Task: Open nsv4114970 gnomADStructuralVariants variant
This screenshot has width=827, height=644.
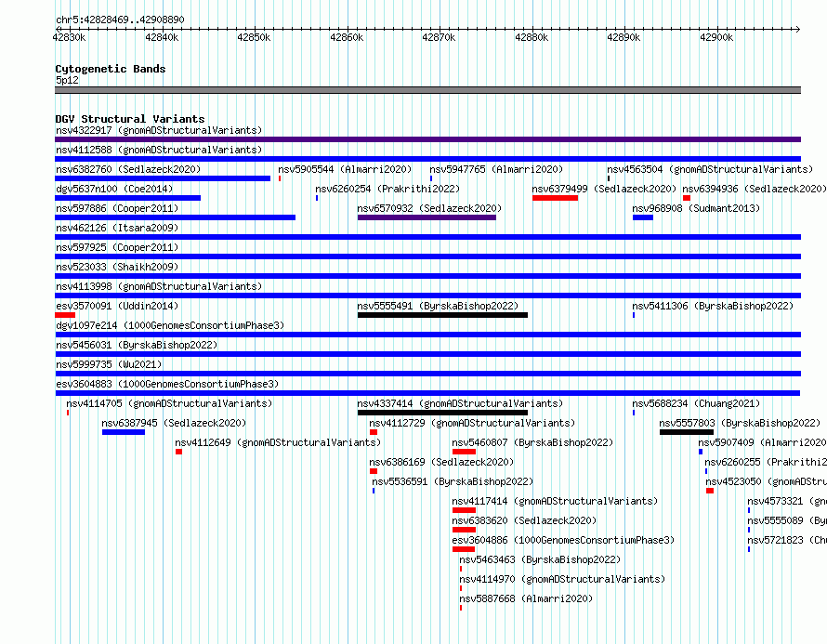Action: (562, 579)
